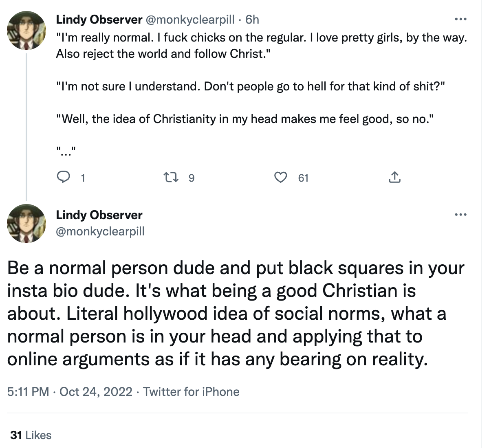
Task: Open Lindy Observer name on second tweet
Action: click(99, 215)
